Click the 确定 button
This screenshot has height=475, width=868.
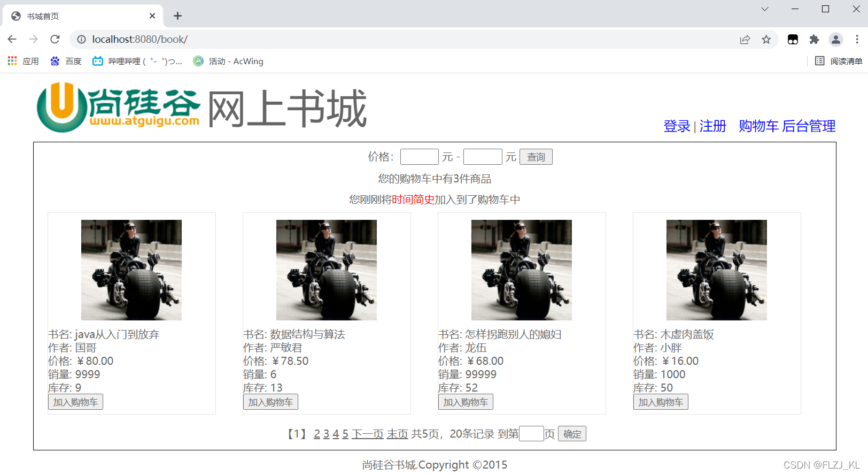[x=572, y=434]
